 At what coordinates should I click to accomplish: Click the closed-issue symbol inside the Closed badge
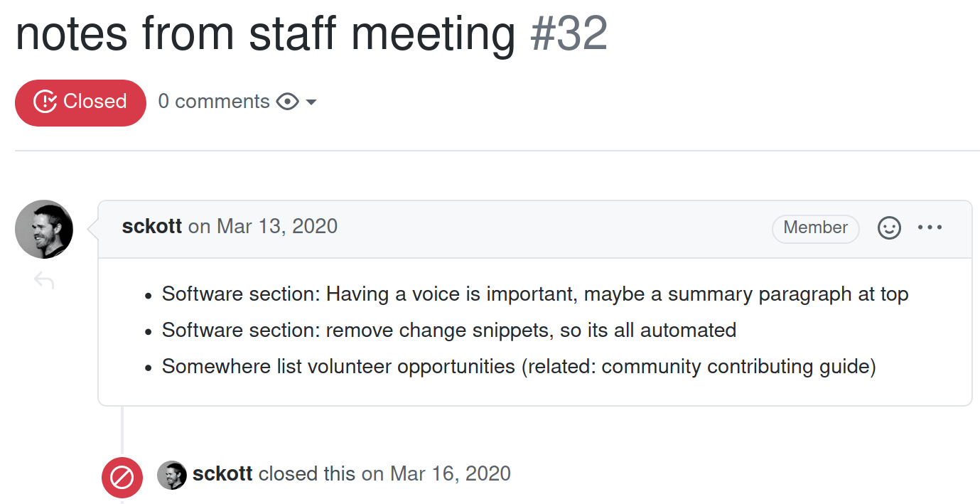pyautogui.click(x=44, y=102)
